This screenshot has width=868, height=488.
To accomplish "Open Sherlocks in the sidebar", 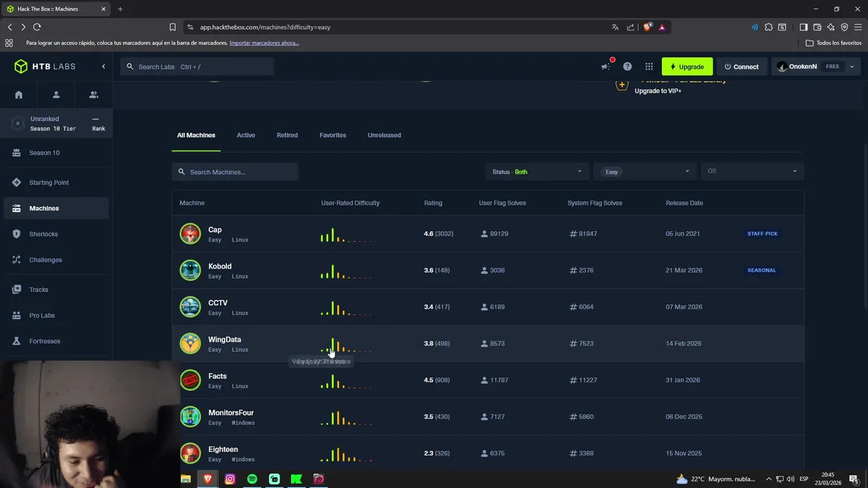I will 56,234.
